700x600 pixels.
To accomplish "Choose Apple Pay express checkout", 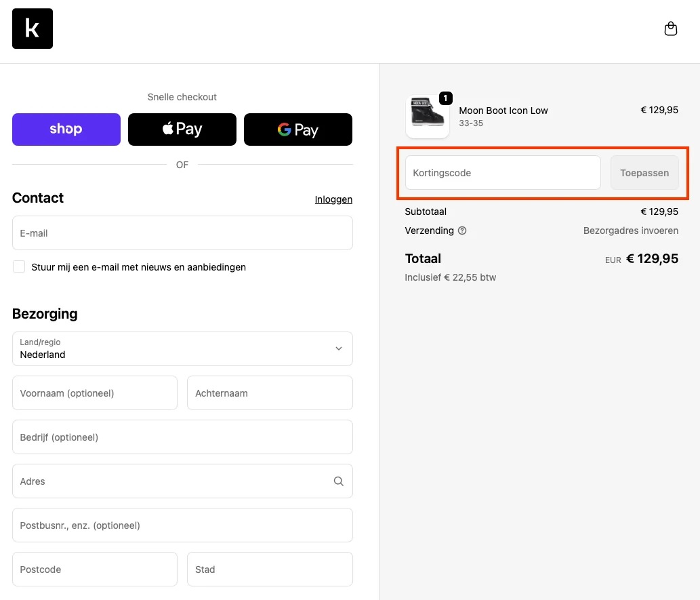I will coord(182,129).
